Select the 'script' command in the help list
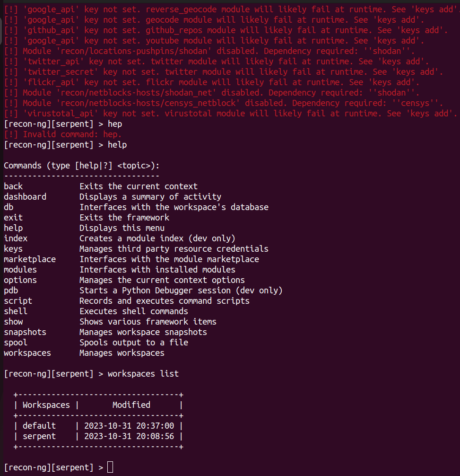This screenshot has width=460, height=476. [x=18, y=300]
